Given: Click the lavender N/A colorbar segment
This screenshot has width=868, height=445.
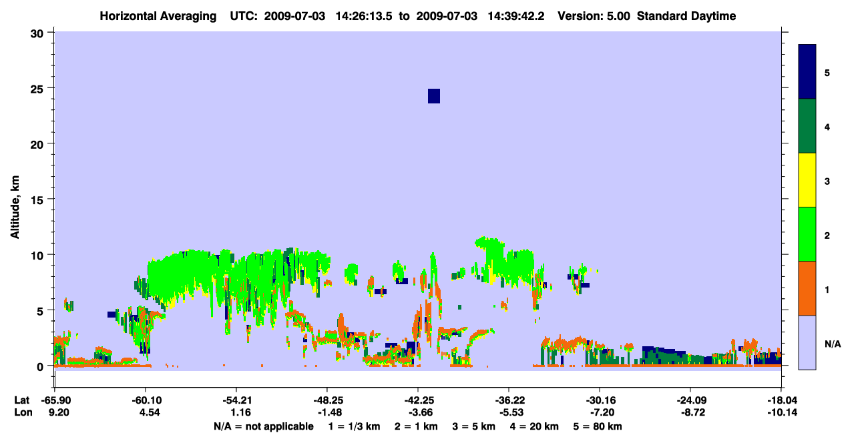Looking at the screenshot, I should point(807,342).
